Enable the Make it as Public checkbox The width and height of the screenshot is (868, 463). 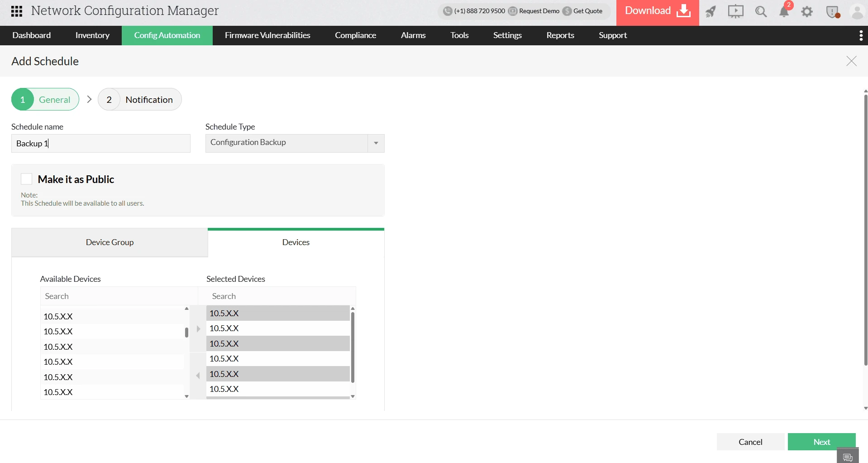tap(26, 179)
